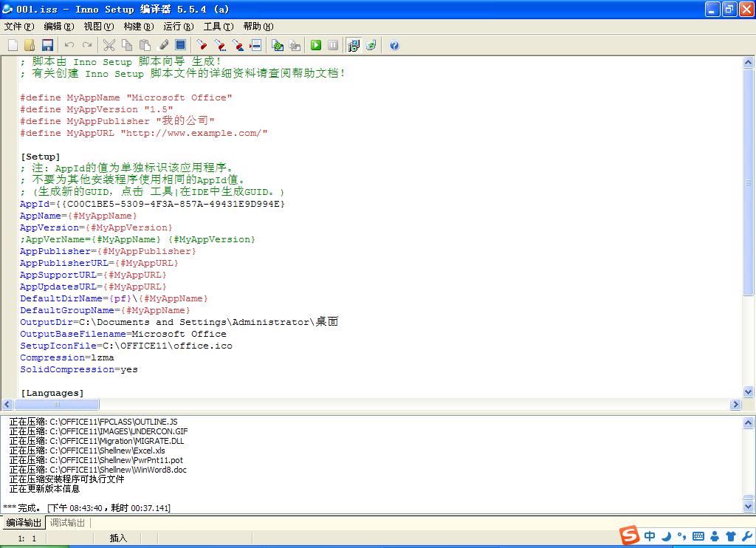Toggle the setup target computer icon
This screenshot has width=756, height=548.
click(x=354, y=45)
